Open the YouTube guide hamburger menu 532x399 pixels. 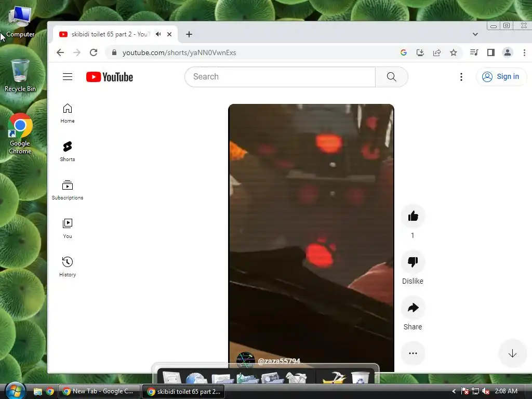point(68,77)
